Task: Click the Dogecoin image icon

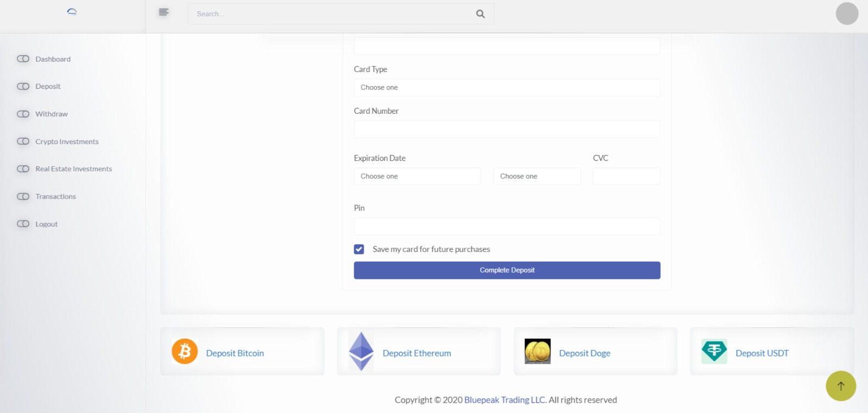Action: pyautogui.click(x=537, y=351)
